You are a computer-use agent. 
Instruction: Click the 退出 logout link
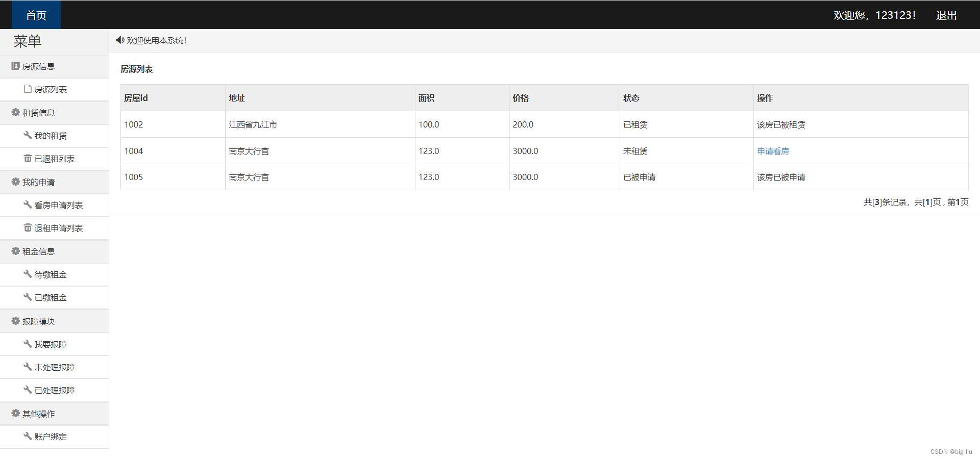point(946,15)
